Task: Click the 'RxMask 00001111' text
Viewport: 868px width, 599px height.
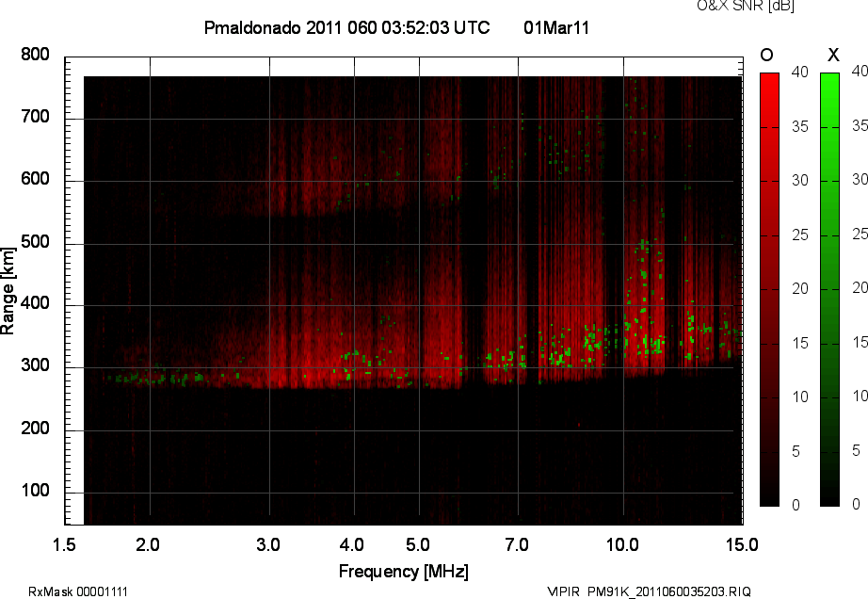Action: [x=78, y=591]
